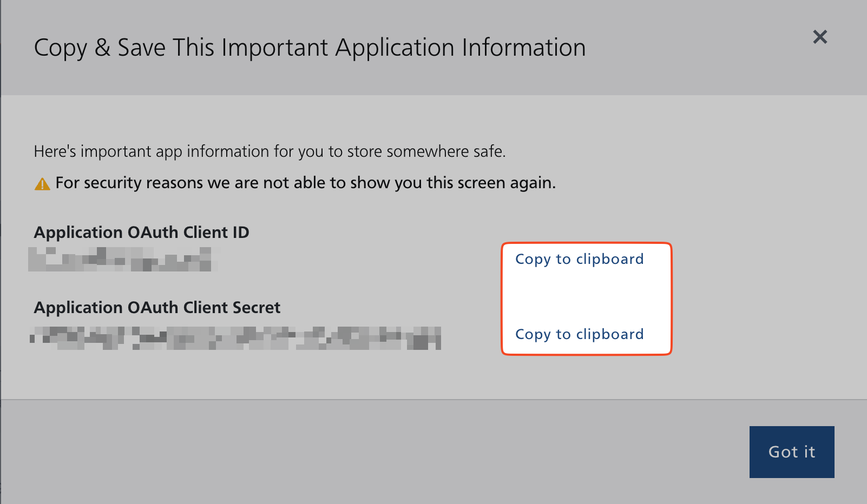Close the application information dialog

click(820, 37)
